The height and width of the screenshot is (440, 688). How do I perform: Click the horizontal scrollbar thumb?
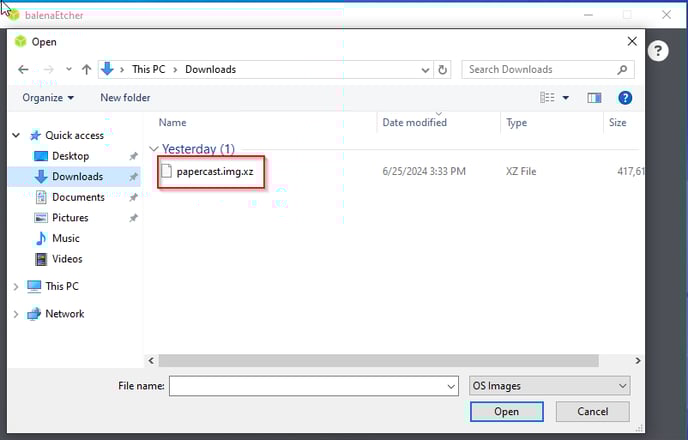pos(378,361)
